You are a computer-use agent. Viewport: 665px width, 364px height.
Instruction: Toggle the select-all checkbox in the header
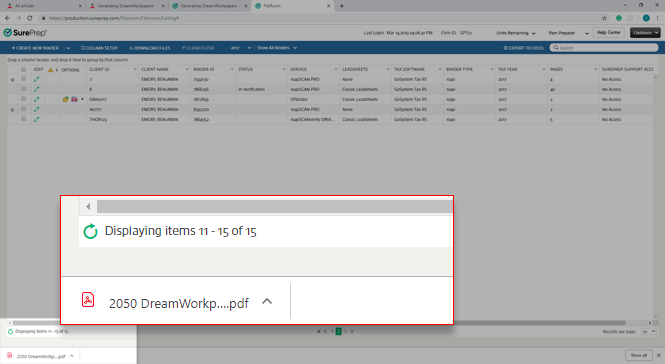pos(24,70)
